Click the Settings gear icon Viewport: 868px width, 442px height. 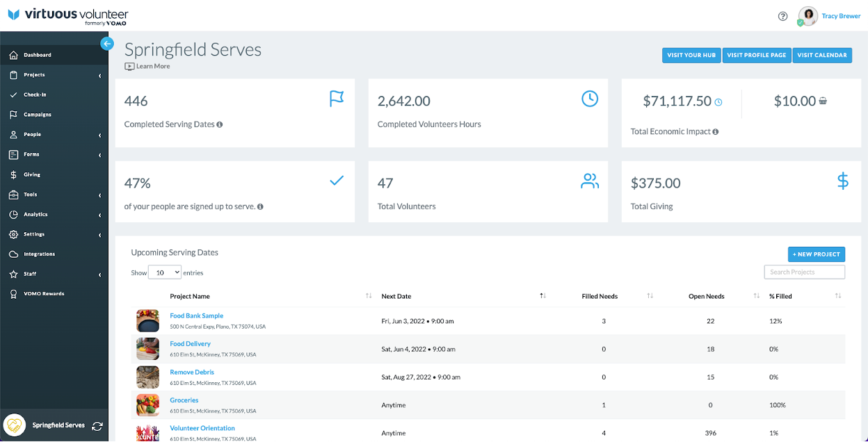(x=13, y=234)
